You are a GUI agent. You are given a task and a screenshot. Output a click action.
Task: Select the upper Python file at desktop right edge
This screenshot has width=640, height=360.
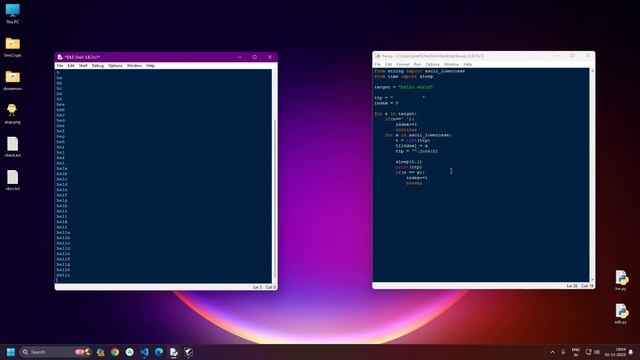(621, 280)
